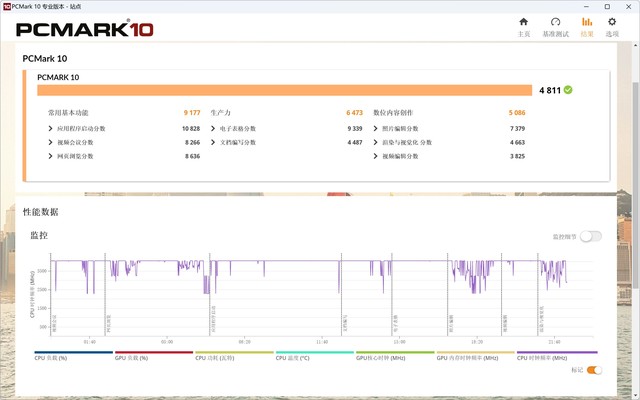The width and height of the screenshot is (640, 400).
Task: Click the 数位内容创作 group heading
Action: click(393, 113)
